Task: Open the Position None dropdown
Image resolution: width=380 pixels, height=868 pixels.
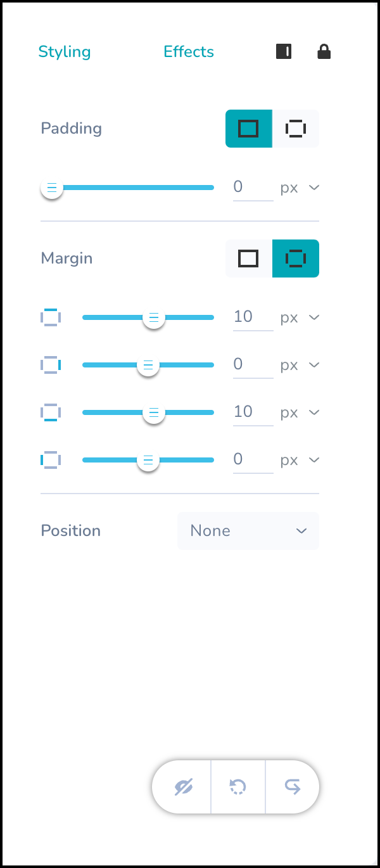Action: [248, 531]
